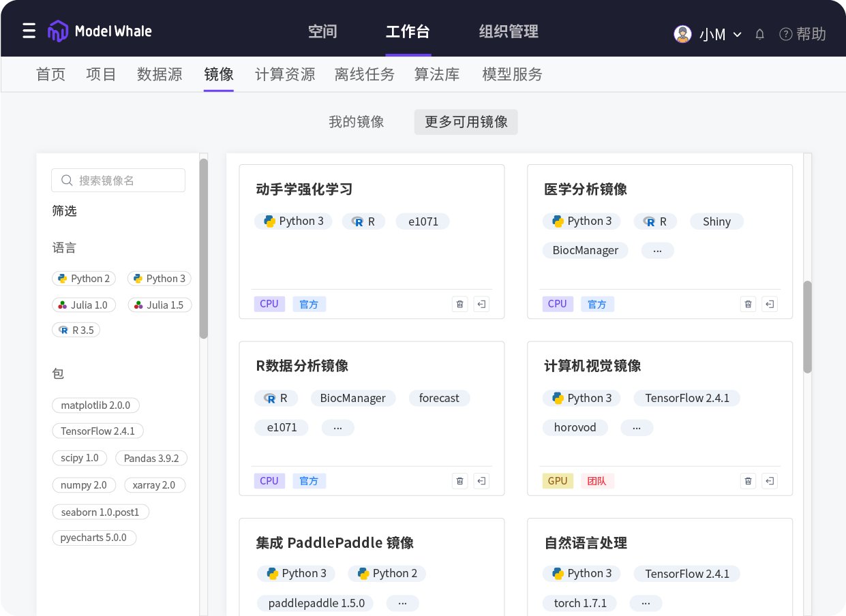Click the Model Whale logo
Viewport: 846px width, 616px height.
[100, 31]
